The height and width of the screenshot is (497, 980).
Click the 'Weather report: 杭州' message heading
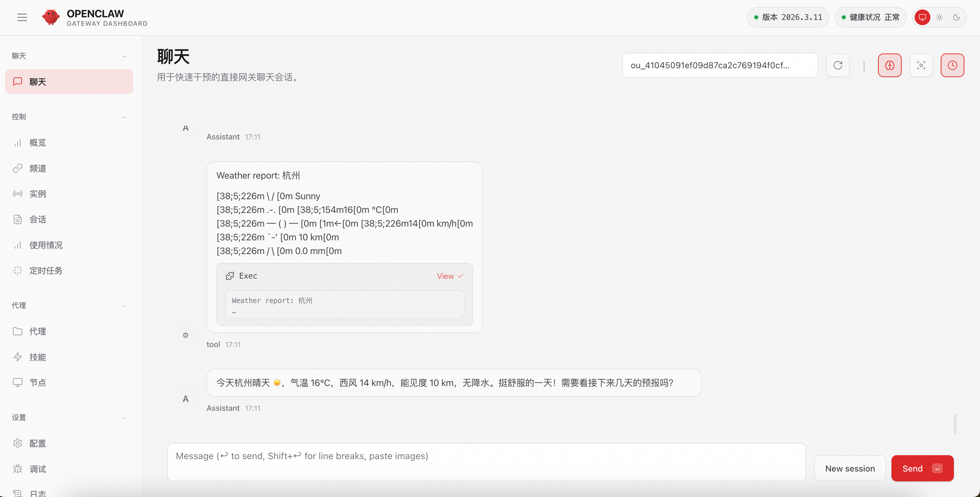(258, 176)
